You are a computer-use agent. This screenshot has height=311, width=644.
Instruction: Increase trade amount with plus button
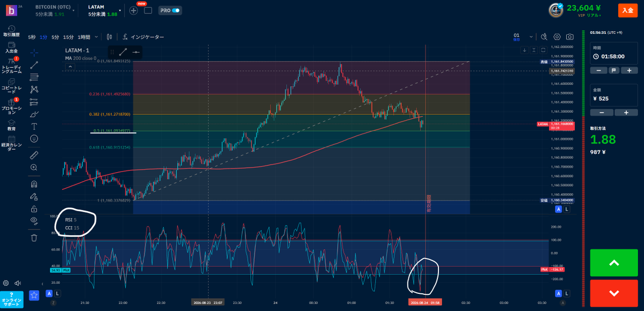click(x=626, y=112)
